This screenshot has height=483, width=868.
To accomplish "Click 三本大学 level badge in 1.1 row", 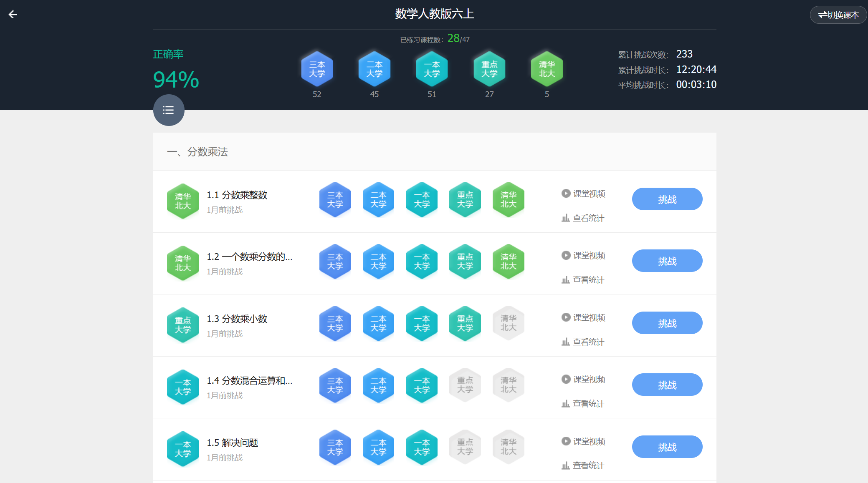I will point(335,199).
